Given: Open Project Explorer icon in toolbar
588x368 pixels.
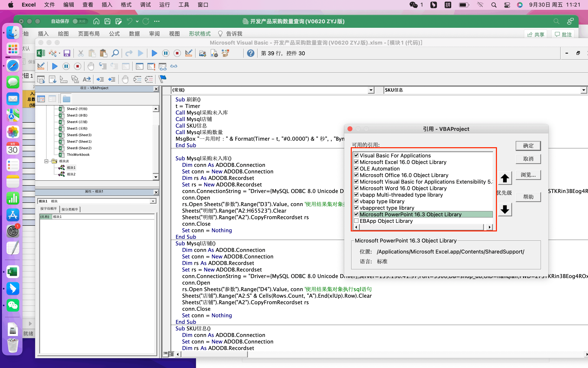Looking at the screenshot, I should pyautogui.click(x=202, y=53).
